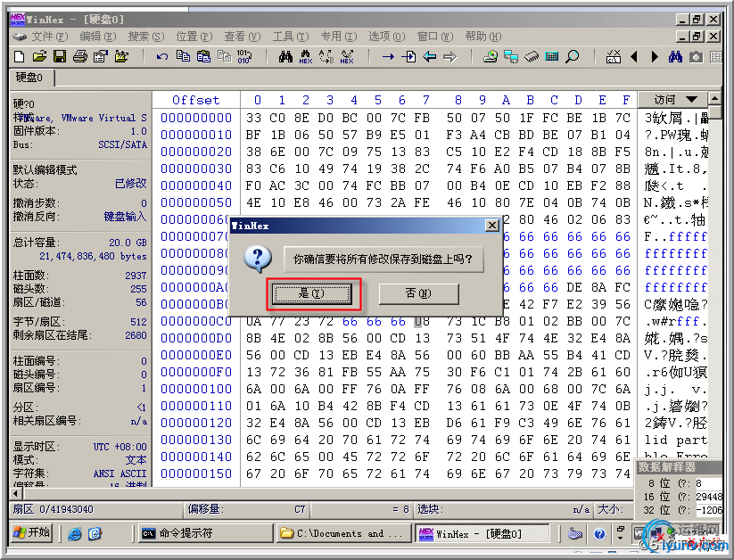Open Find Text with the binoculars icon
734x560 pixels.
285,57
